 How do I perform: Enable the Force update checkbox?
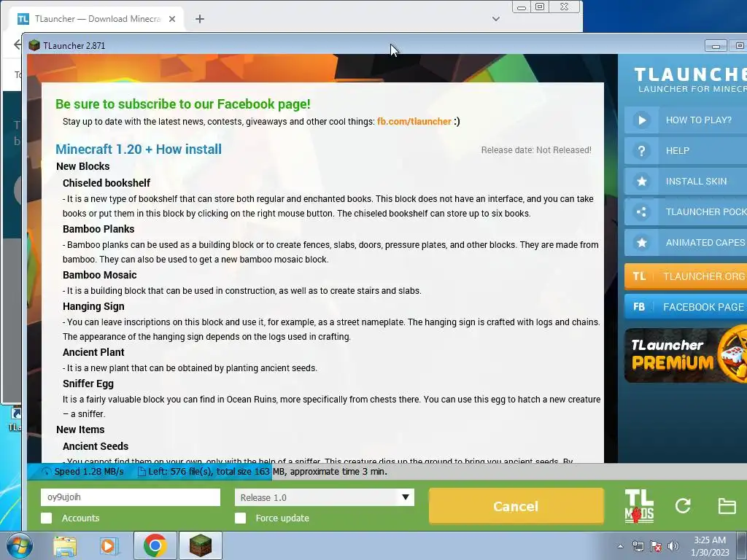click(241, 518)
